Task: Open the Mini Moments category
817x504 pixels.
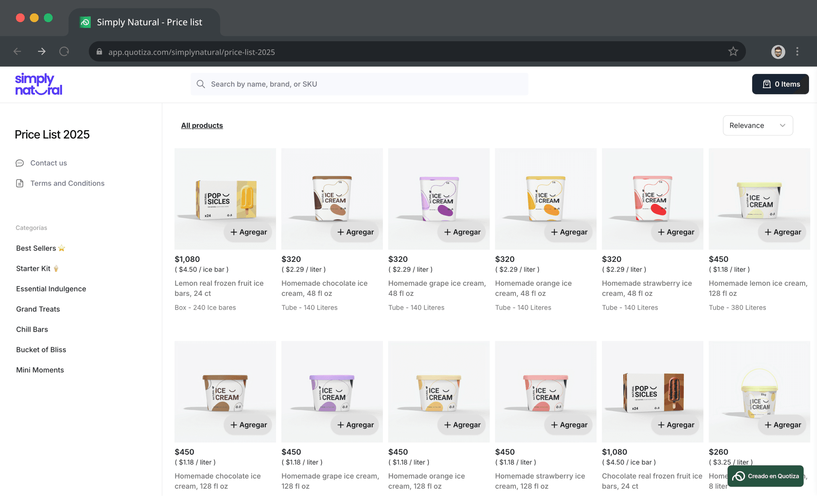Action: click(40, 370)
